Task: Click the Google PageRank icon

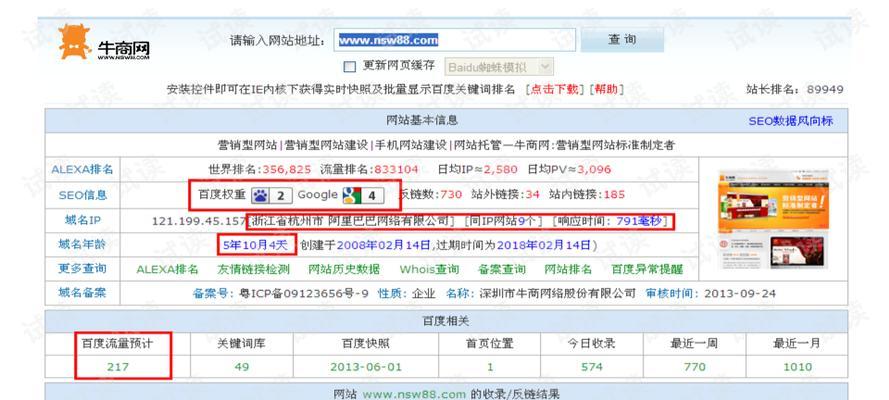Action: (x=352, y=195)
